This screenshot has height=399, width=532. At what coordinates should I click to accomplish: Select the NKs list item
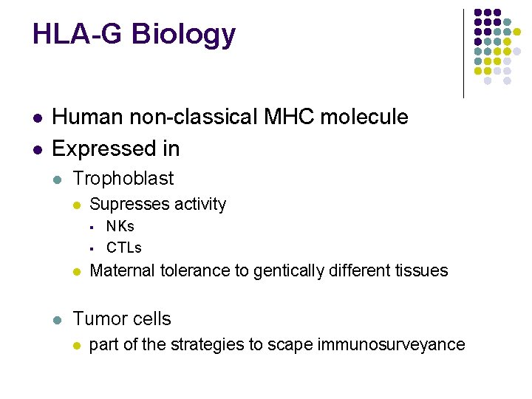tap(120, 226)
